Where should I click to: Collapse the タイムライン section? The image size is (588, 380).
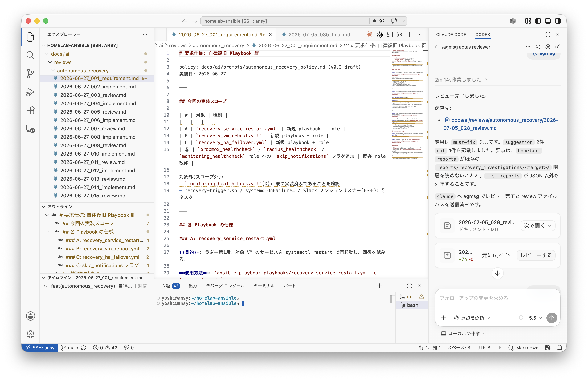click(44, 277)
